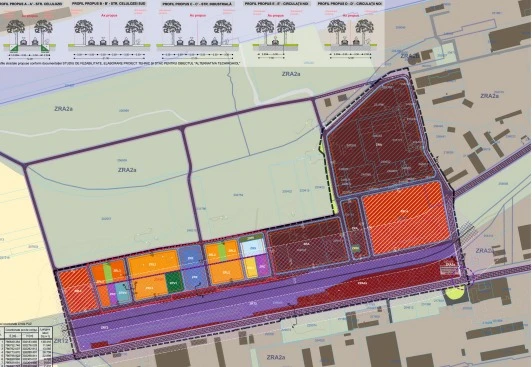Select the large bright orange hatched zone at right
Image resolution: width=532 pixels, height=367 pixels.
pyautogui.click(x=404, y=218)
